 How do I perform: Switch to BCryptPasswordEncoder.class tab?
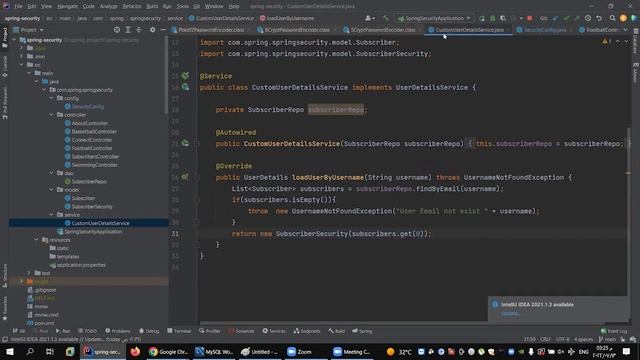297,30
